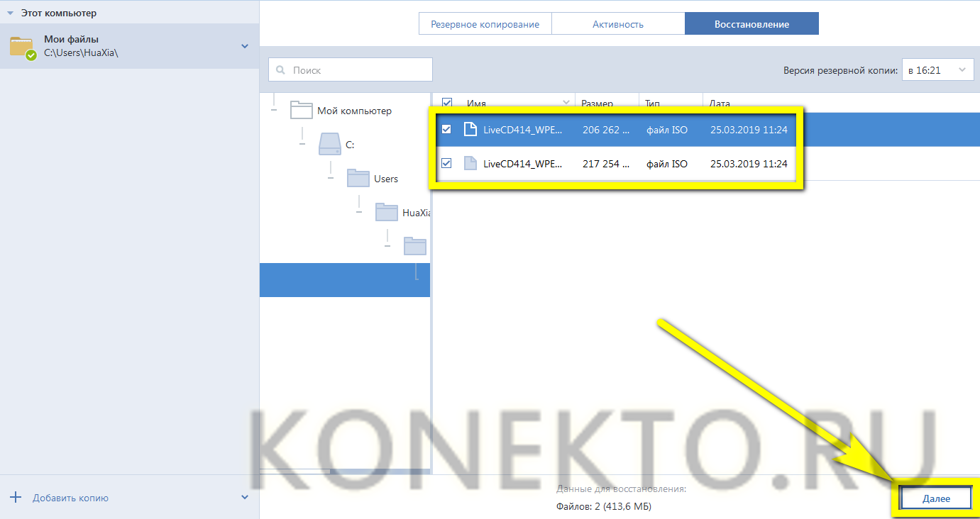This screenshot has height=519, width=980.
Task: Uncheck the second LiveCD414 file checkbox
Action: [x=446, y=163]
